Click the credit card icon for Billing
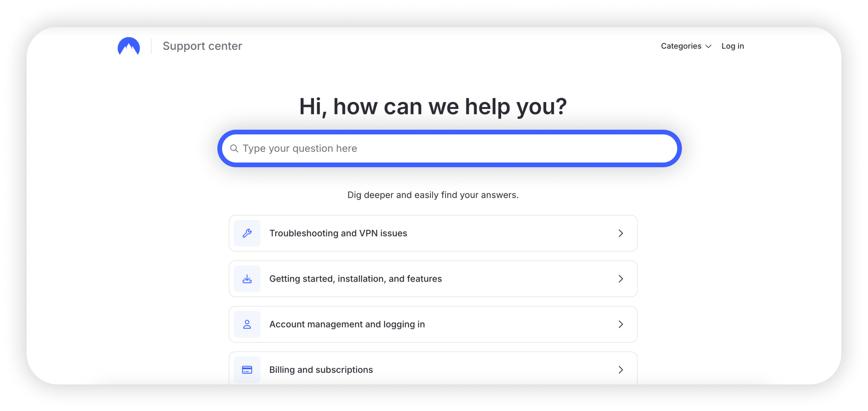 click(x=247, y=369)
